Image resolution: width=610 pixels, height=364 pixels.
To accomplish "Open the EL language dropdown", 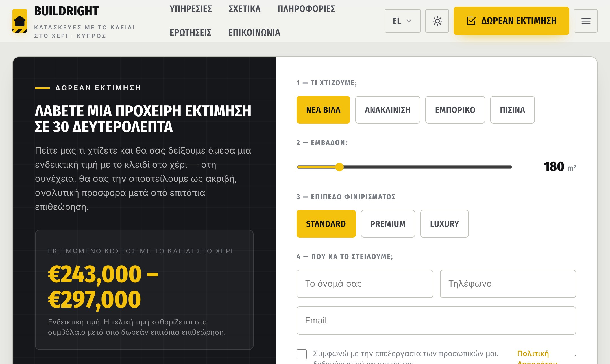I will click(402, 21).
